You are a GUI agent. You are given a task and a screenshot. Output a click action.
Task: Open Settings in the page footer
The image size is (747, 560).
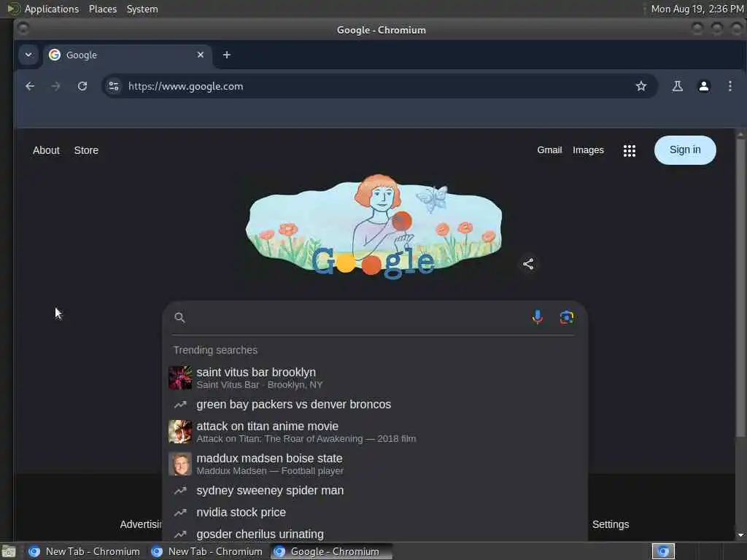click(611, 524)
